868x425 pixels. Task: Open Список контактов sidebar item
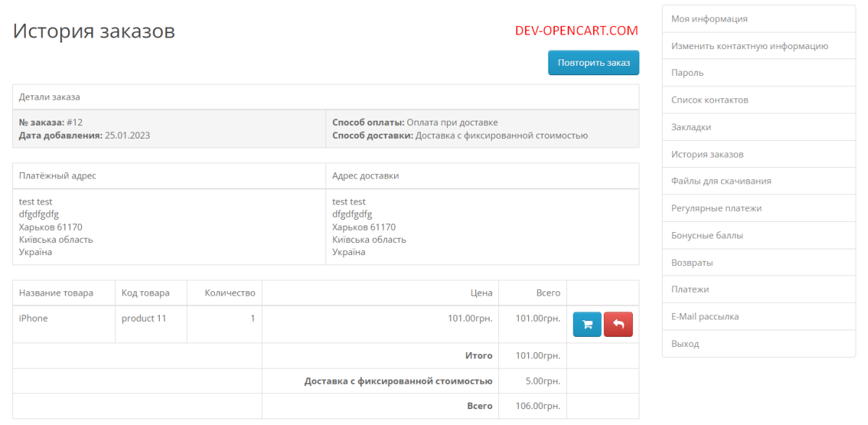coord(759,100)
